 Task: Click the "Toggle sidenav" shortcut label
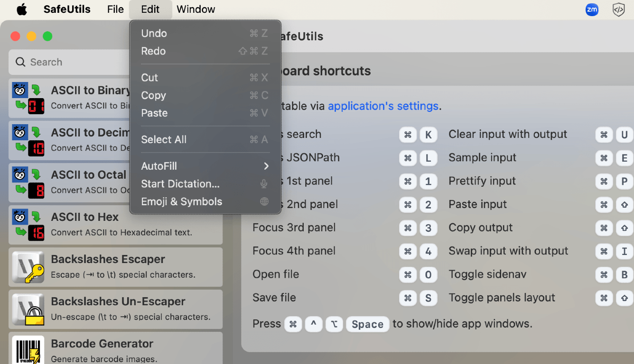tap(487, 274)
